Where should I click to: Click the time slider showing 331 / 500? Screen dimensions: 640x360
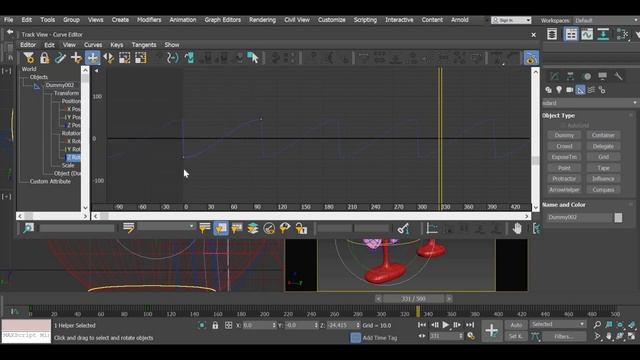413,299
